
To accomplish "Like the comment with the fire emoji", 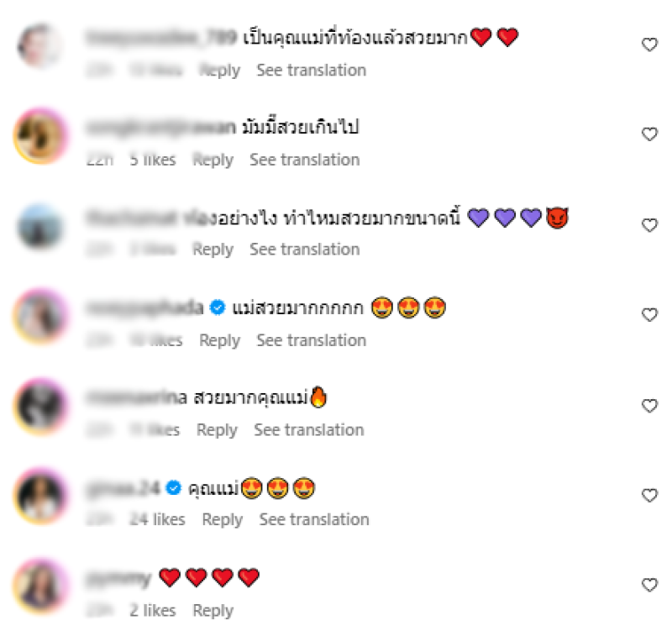I will tap(649, 406).
